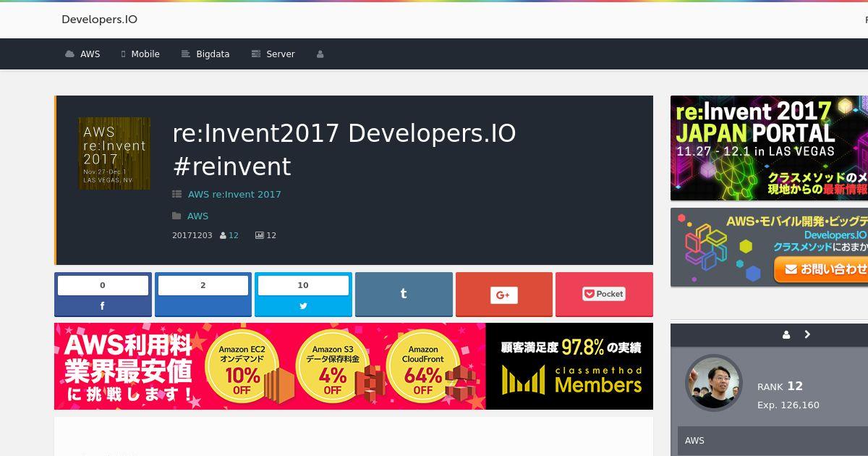
Task: Share the article on Tumblr
Action: pos(404,295)
